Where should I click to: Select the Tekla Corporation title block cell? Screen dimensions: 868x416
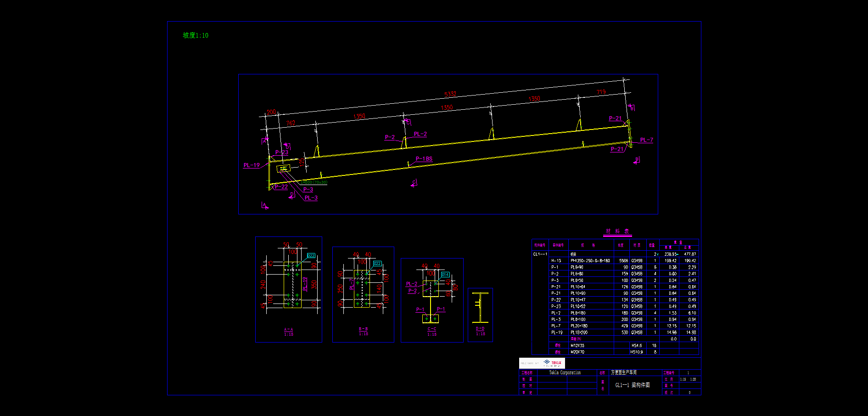pyautogui.click(x=565, y=373)
